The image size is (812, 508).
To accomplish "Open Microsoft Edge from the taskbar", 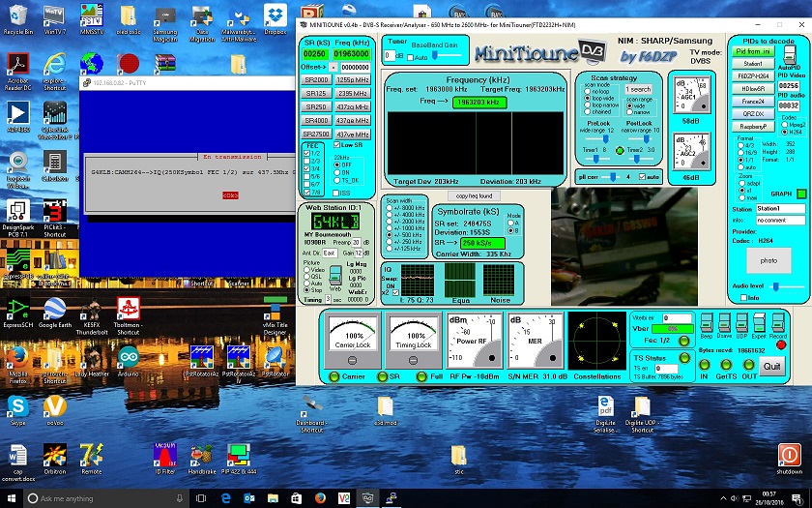I will pos(225,498).
